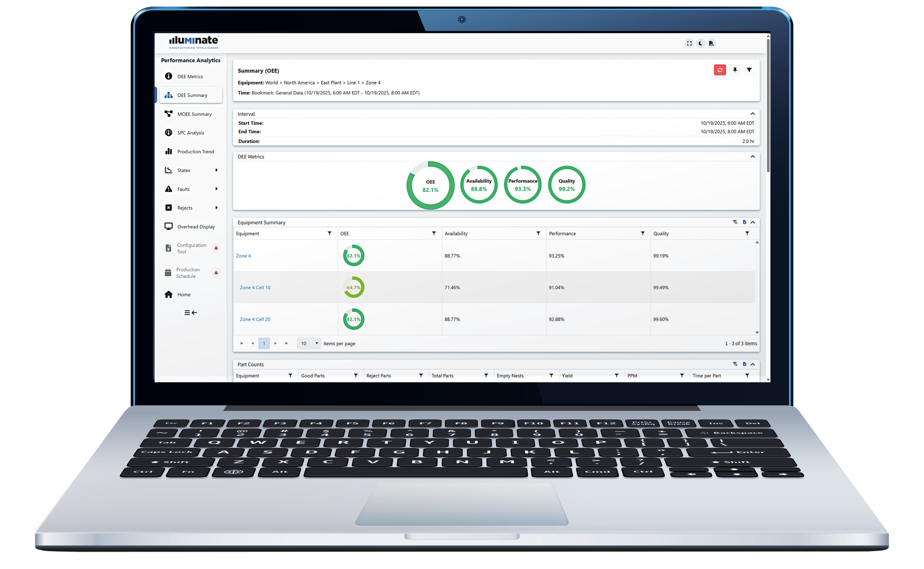Jump to last page in pager

tap(286, 343)
